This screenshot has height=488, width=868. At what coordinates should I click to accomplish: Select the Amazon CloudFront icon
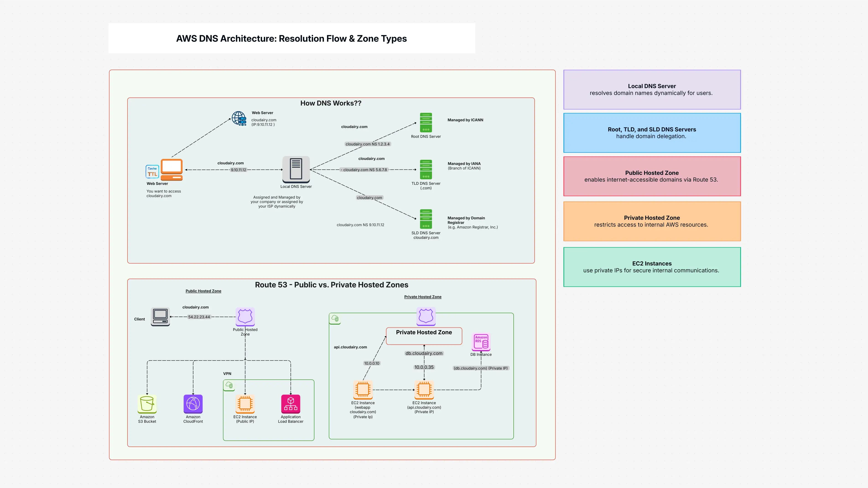(193, 404)
